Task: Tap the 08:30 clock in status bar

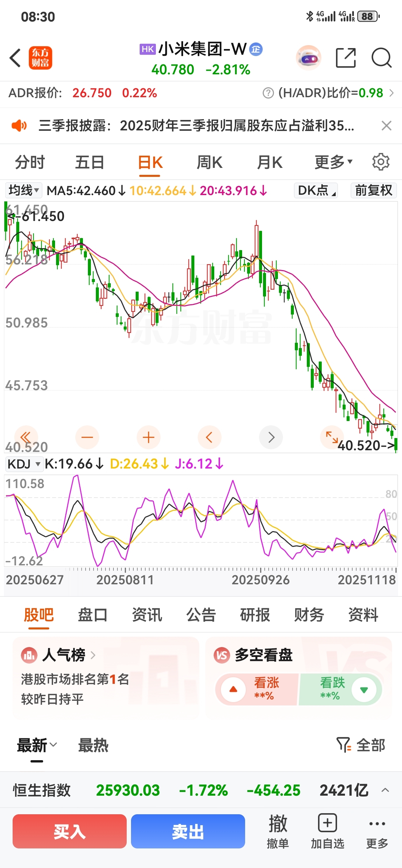Action: tap(38, 17)
